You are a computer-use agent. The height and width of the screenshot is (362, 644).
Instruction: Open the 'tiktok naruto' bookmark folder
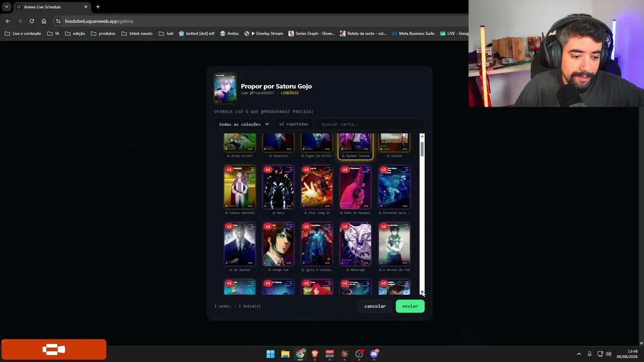[x=137, y=34]
